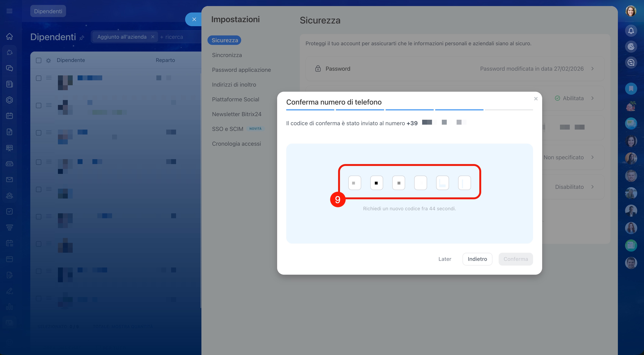
Task: Click the grid settings gear icon
Action: [48, 60]
